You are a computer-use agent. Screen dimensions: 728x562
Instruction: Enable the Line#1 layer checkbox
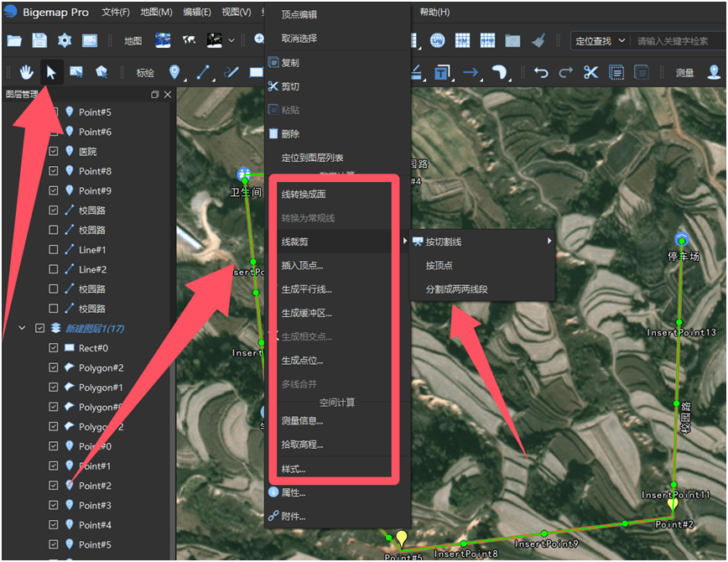point(54,249)
